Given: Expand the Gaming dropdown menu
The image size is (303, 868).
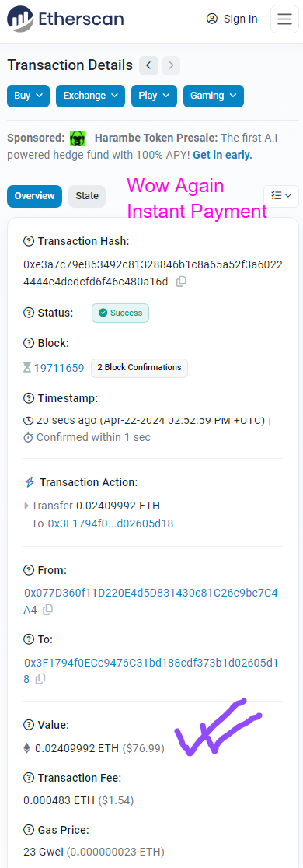Looking at the screenshot, I should (x=214, y=96).
